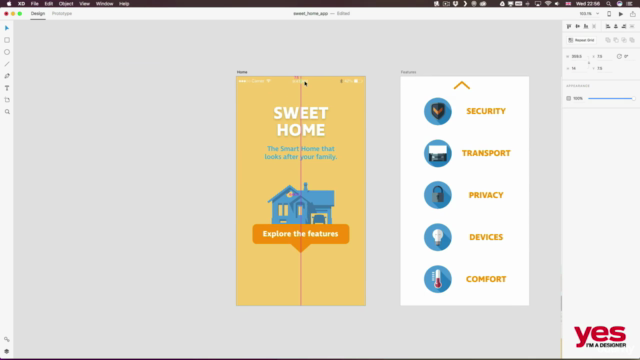640x360 pixels.
Task: Select the Privacy padlock icon
Action: click(438, 195)
